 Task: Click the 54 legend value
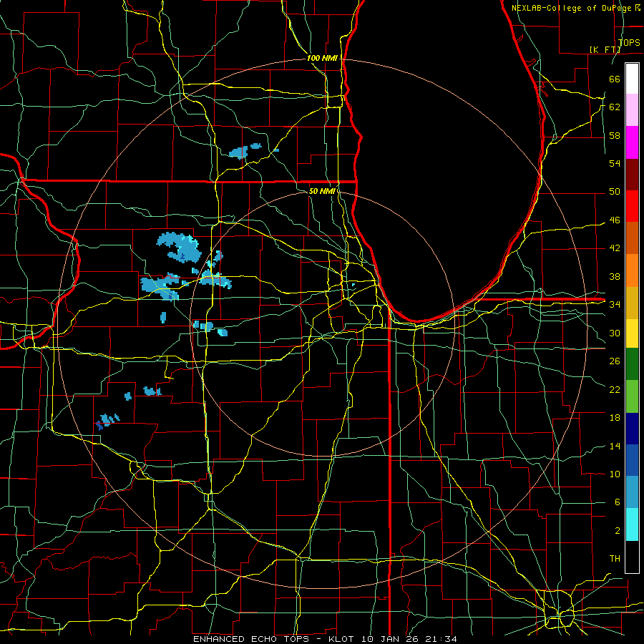click(x=615, y=163)
